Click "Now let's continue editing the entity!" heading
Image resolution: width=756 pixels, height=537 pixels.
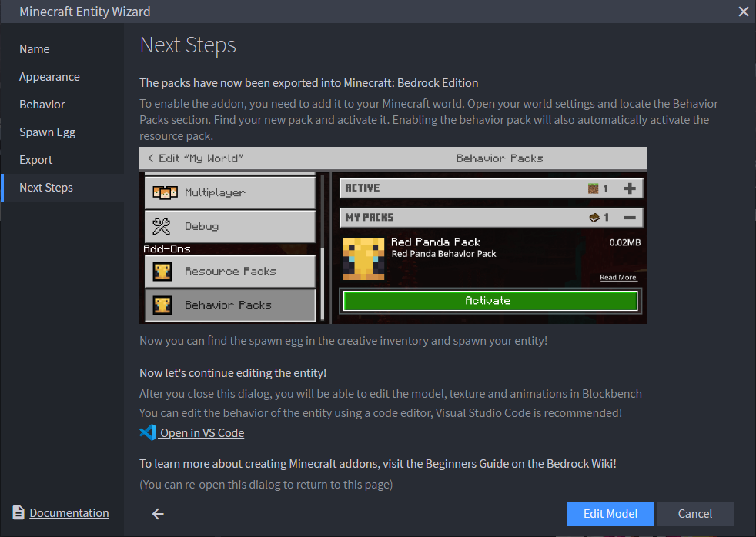(x=232, y=373)
